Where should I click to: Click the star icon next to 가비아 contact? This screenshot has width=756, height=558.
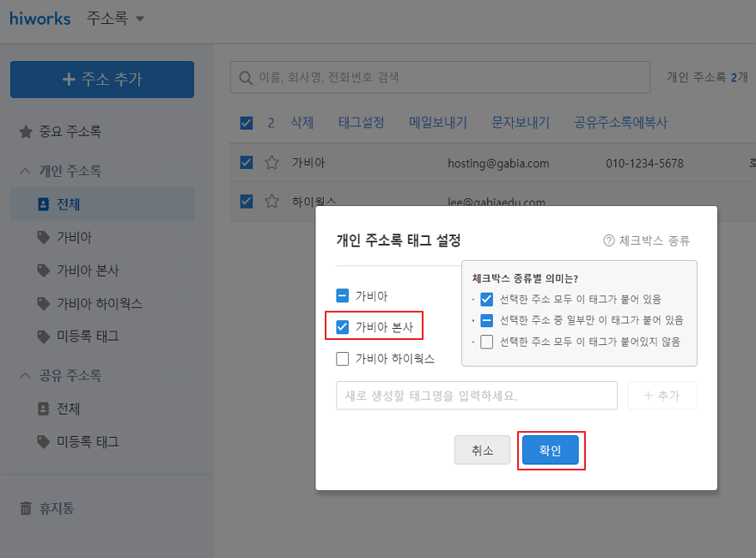pos(272,163)
